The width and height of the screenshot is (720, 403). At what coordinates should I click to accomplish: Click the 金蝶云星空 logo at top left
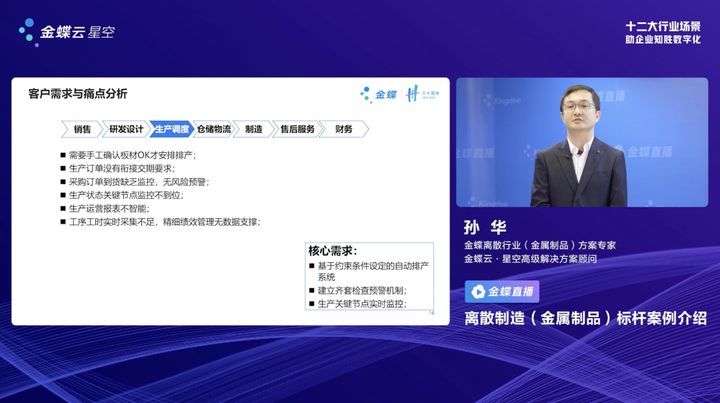(x=67, y=32)
